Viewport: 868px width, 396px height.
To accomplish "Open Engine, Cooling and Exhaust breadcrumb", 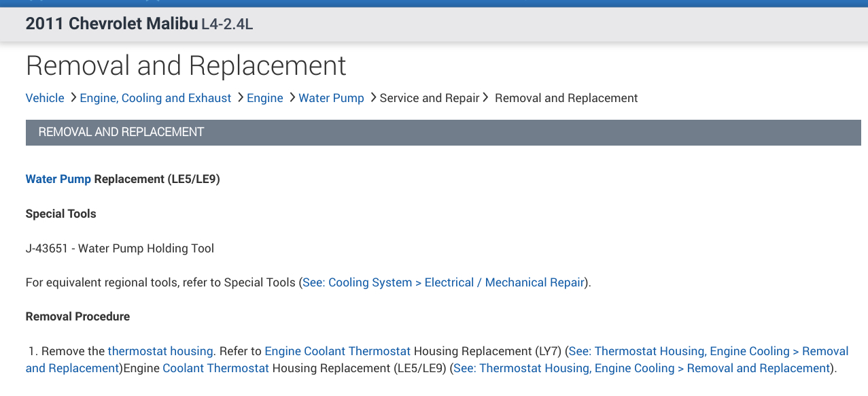I will coord(156,98).
